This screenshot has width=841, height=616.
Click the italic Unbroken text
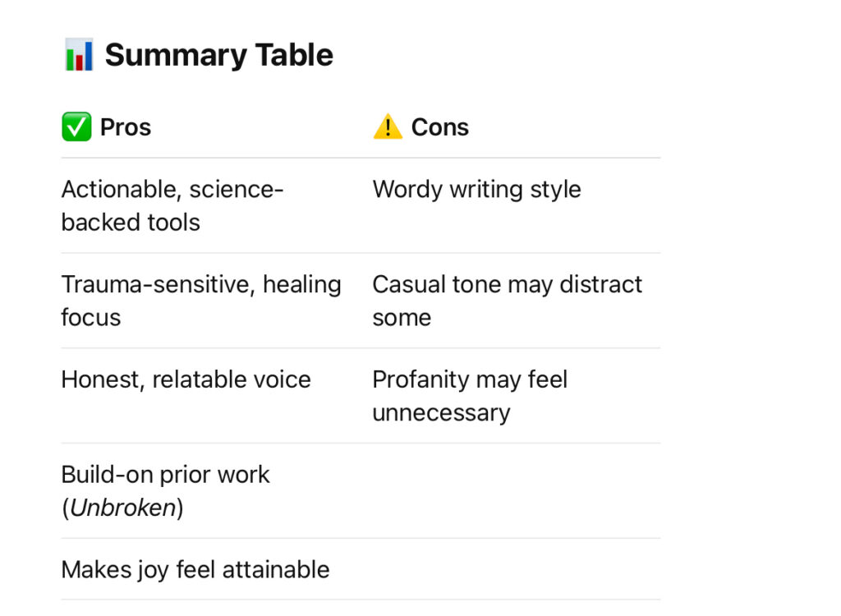coord(123,508)
